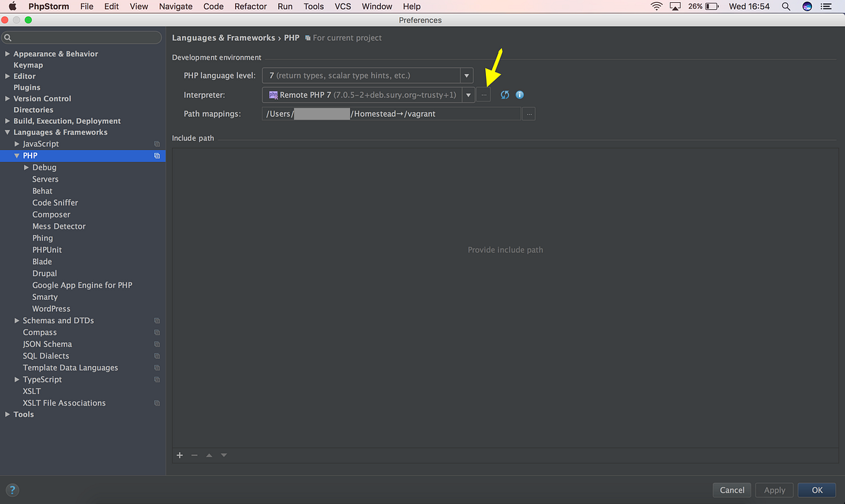Collapse the Languages & Frameworks section

pos(7,132)
